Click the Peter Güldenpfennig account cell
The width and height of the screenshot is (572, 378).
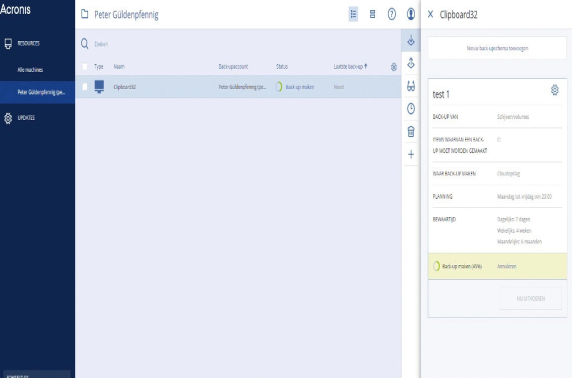click(x=242, y=87)
